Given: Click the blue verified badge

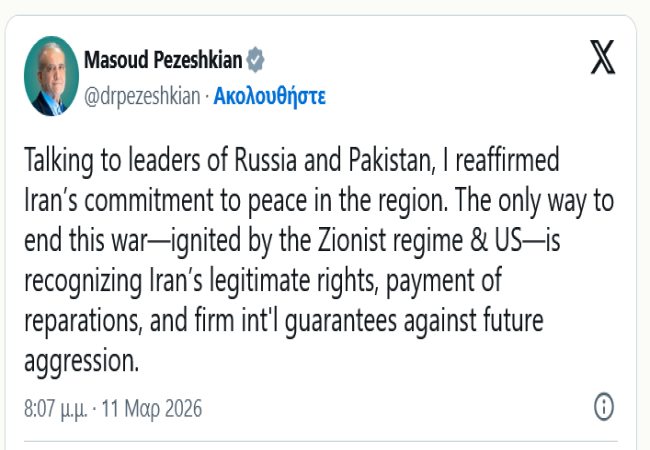Looking at the screenshot, I should pyautogui.click(x=256, y=59).
